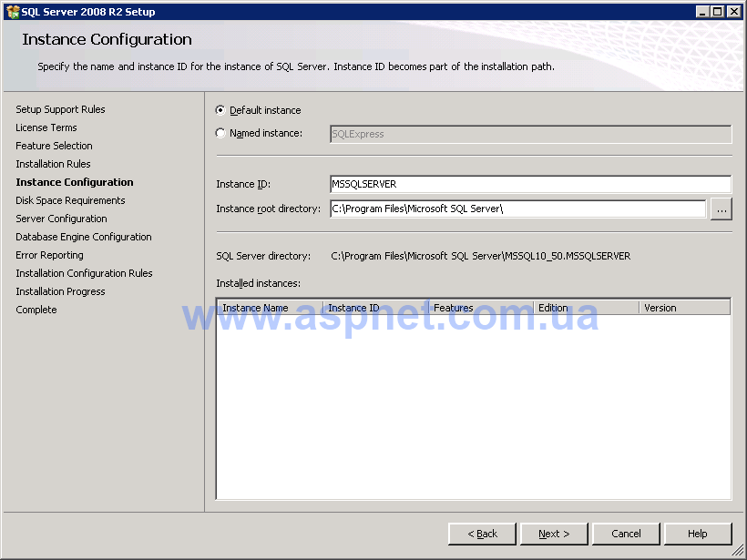This screenshot has height=560, width=747.
Task: Click the Instance Configuration step
Action: coord(75,182)
